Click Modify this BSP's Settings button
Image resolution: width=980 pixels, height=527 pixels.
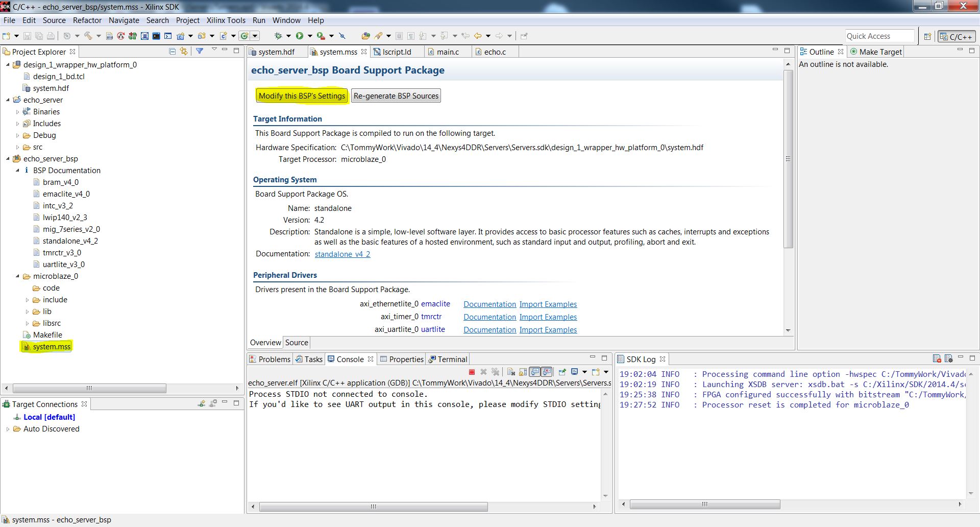[x=302, y=96]
